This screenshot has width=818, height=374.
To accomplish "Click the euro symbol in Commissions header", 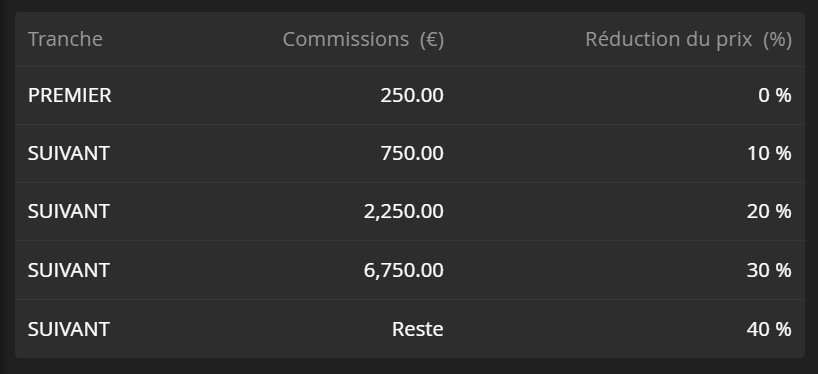I will [432, 40].
